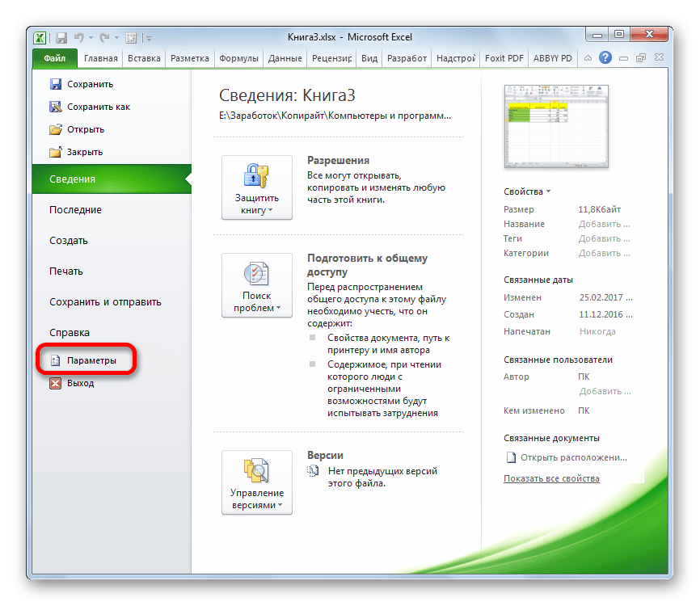Open the Файл tab
Image resolution: width=700 pixels, height=606 pixels.
click(54, 58)
